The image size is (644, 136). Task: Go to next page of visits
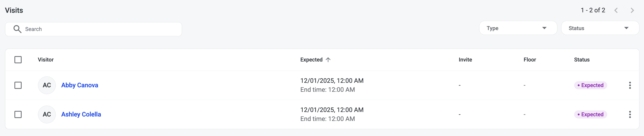click(632, 11)
